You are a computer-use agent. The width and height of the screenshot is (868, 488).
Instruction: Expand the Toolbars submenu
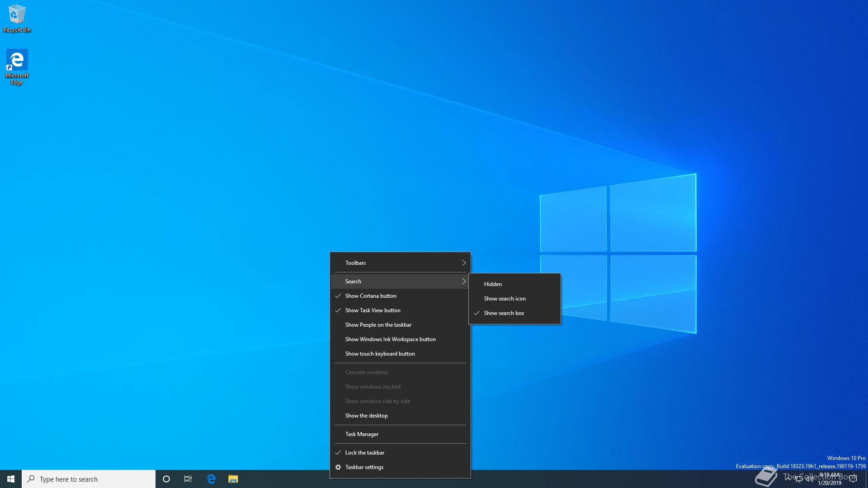click(400, 263)
